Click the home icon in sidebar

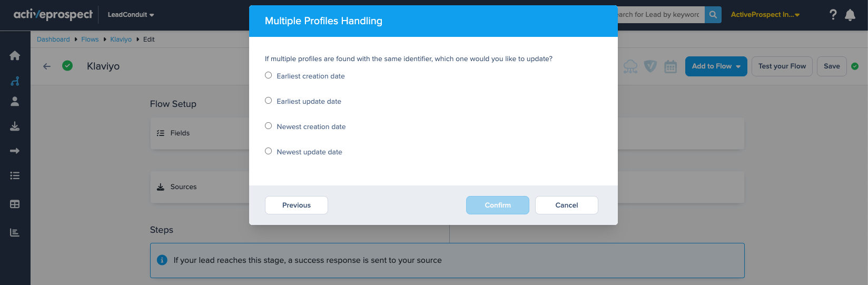[x=15, y=56]
